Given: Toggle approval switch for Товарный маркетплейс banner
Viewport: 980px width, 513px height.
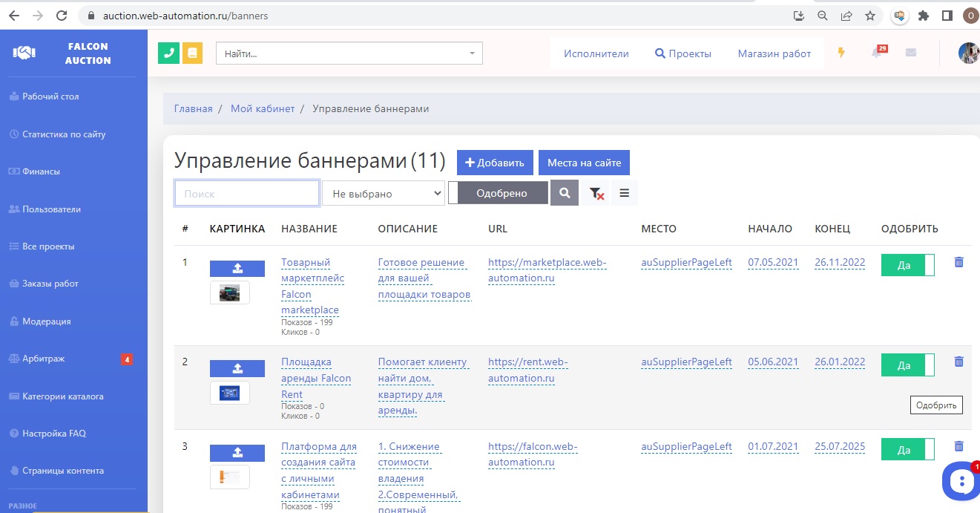Looking at the screenshot, I should 907,265.
